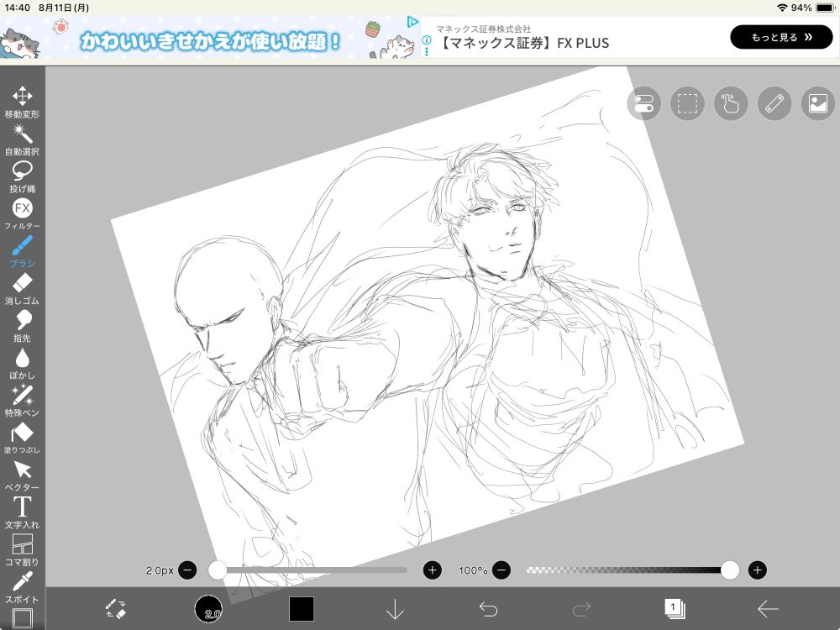Adjust the brush opacity slider
Viewport: 840px width, 630px height.
pos(633,570)
